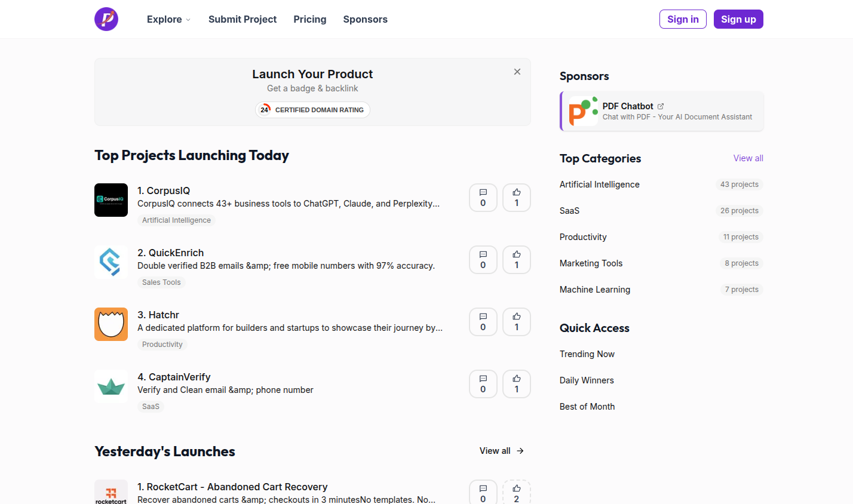Open the Sponsors nav link
The height and width of the screenshot is (504, 853).
[x=366, y=19]
